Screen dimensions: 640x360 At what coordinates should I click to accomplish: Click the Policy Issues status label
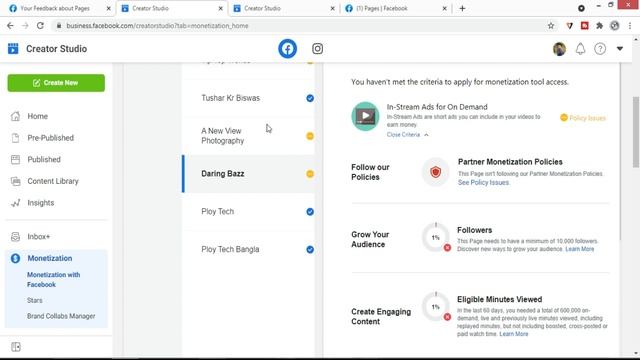click(x=583, y=118)
